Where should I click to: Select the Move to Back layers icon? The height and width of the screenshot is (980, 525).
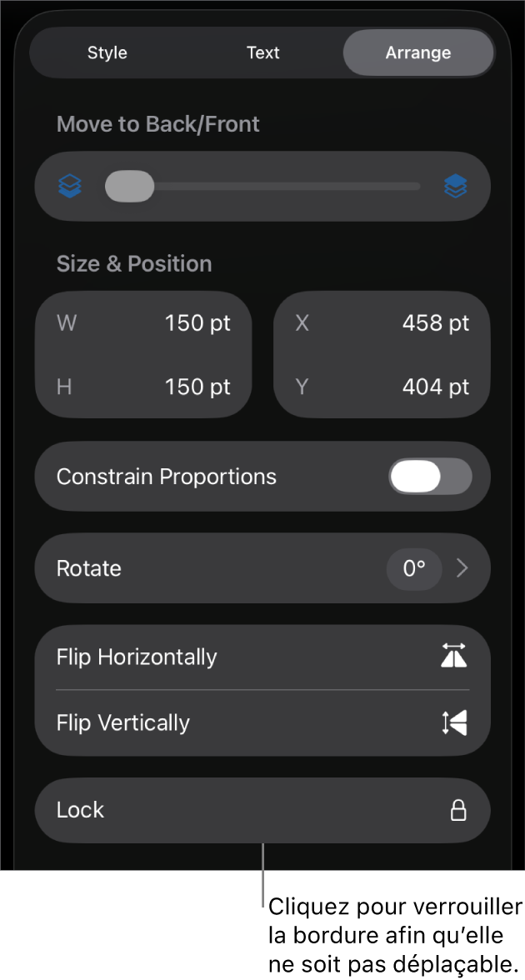point(70,186)
